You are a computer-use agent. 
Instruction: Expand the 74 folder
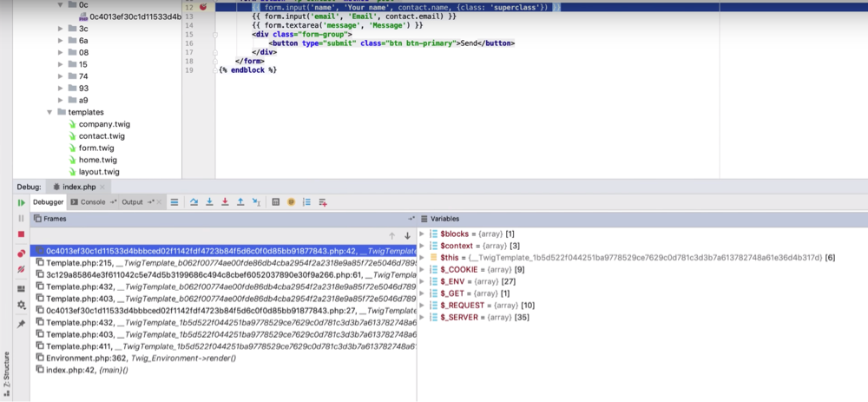[61, 76]
